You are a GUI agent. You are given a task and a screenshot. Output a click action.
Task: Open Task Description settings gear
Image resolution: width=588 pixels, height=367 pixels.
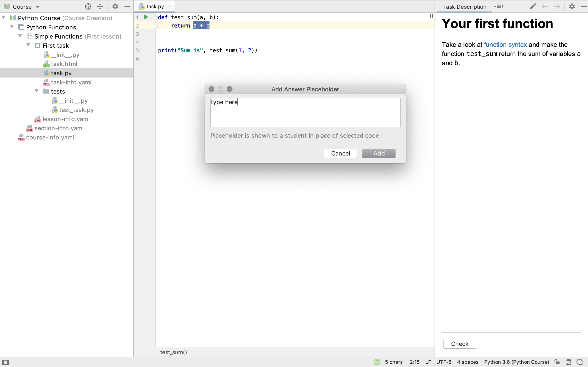click(x=572, y=7)
